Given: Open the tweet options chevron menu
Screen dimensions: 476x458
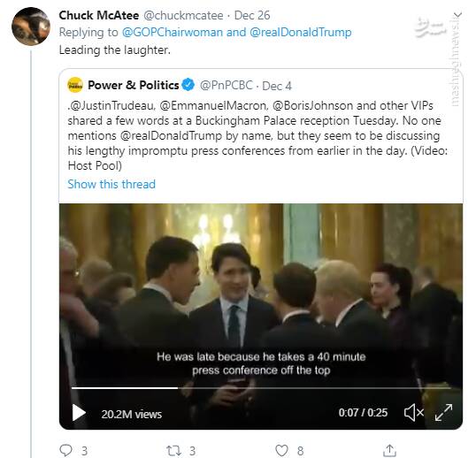Looking at the screenshot, I should point(457,14).
